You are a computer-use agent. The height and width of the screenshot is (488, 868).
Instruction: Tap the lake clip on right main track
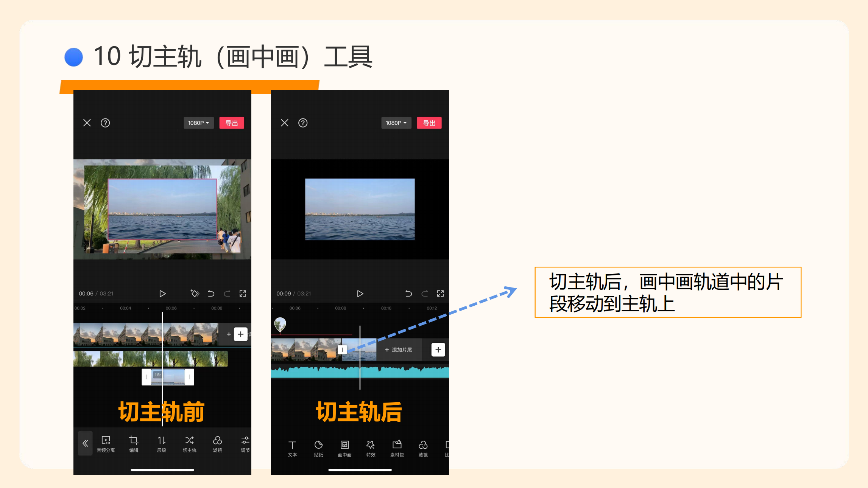pyautogui.click(x=359, y=350)
